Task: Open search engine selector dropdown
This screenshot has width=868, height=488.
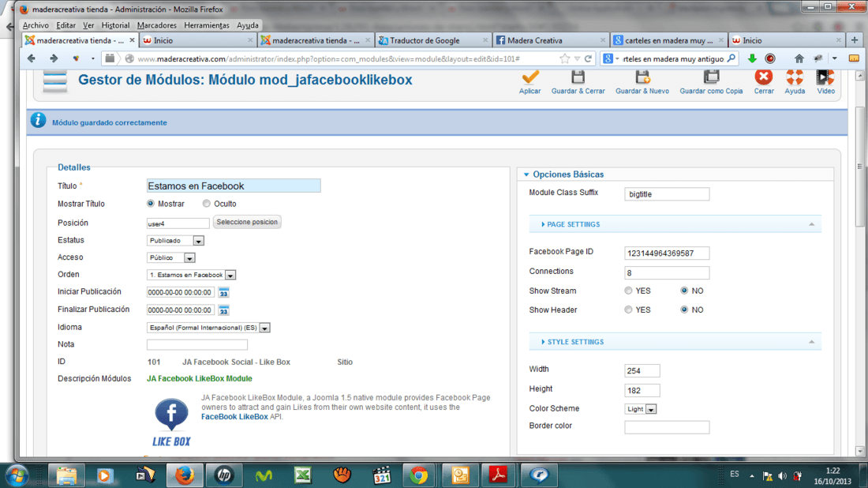Action: (x=611, y=58)
